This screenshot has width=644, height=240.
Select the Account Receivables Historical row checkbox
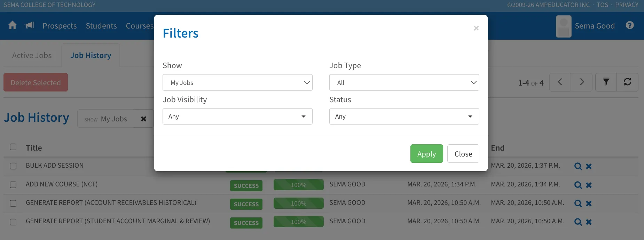tap(13, 203)
